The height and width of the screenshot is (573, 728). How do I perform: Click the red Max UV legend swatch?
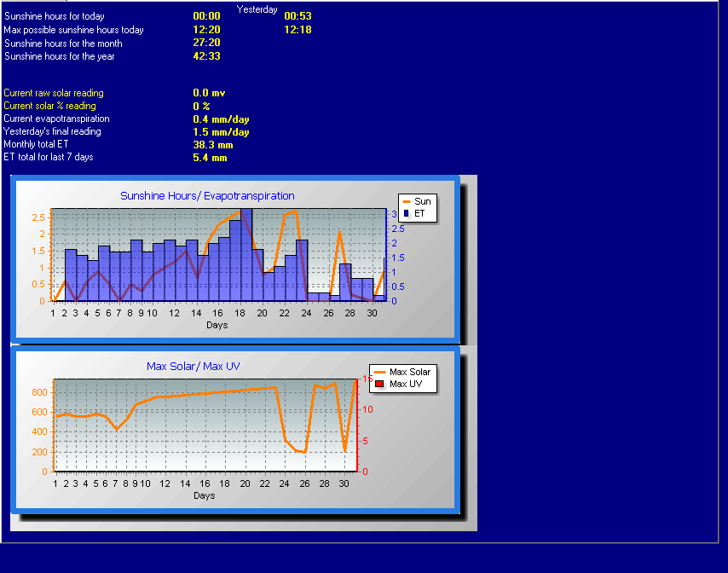point(379,384)
